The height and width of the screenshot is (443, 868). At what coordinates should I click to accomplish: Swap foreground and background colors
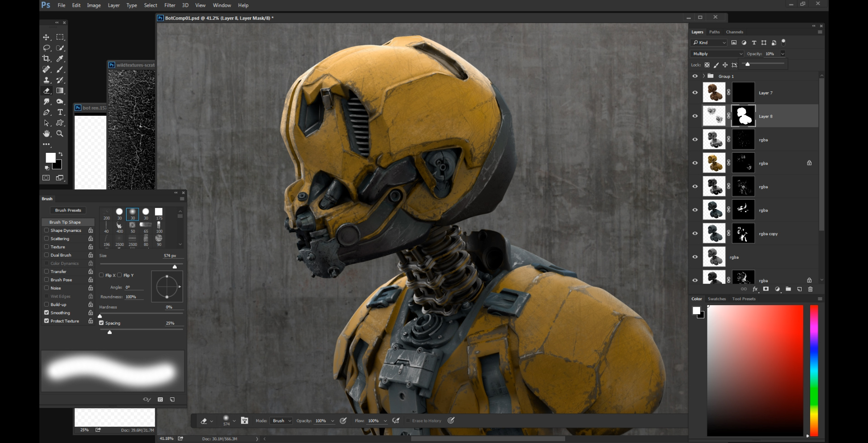point(61,155)
